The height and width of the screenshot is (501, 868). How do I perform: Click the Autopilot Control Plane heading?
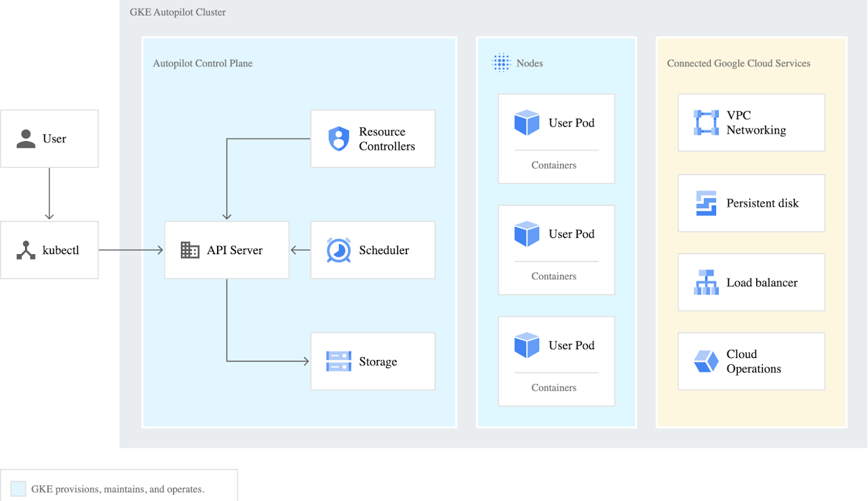coord(203,64)
